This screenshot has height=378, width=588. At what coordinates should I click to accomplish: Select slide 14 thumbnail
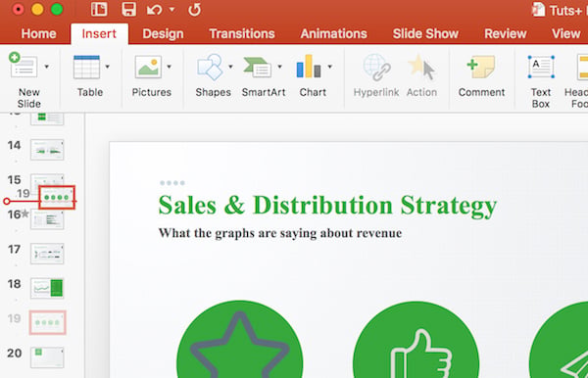coord(47,150)
